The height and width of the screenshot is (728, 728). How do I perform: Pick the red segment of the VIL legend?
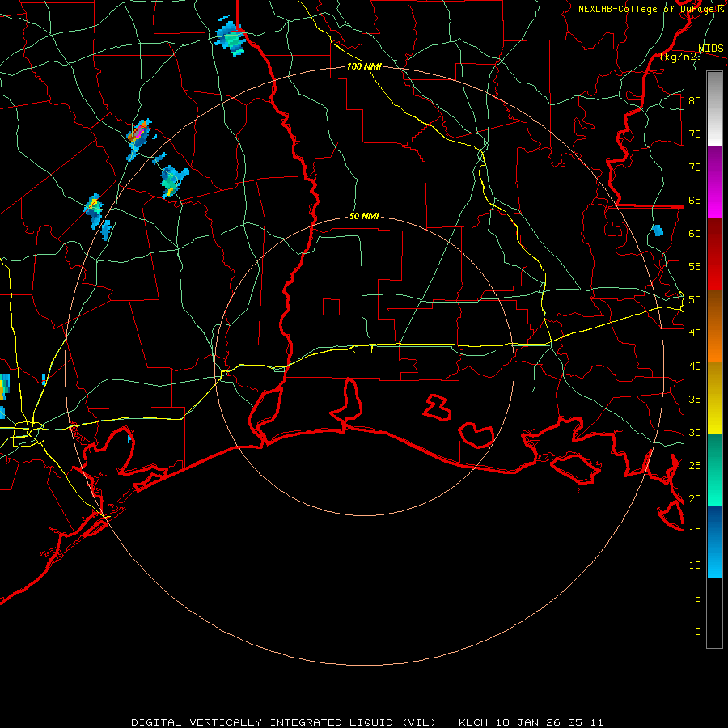point(714,254)
